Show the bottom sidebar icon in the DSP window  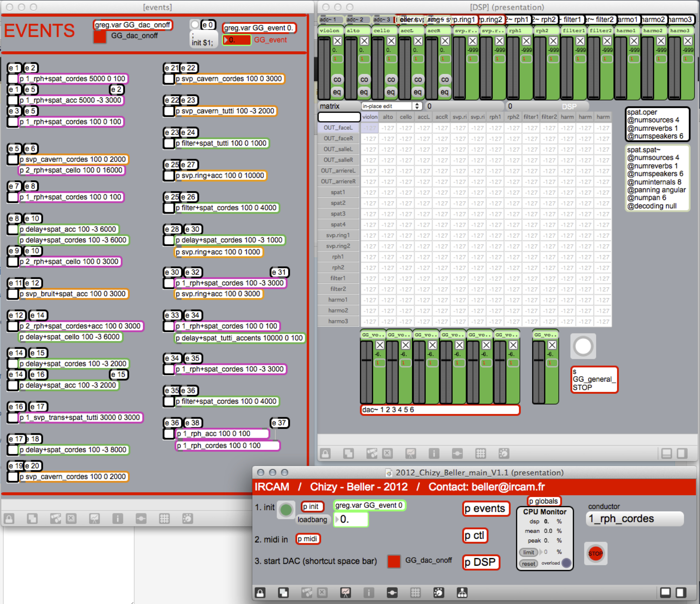tap(666, 453)
